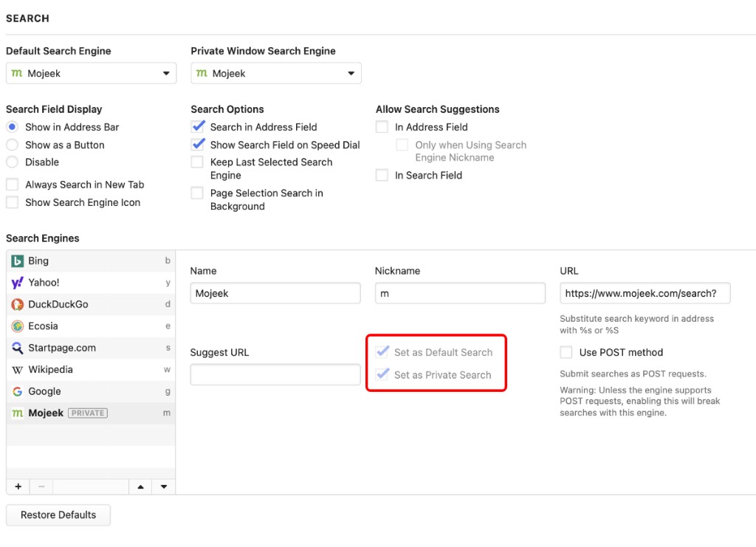
Task: Click the Mojeek icon in engine list
Action: coord(18,413)
